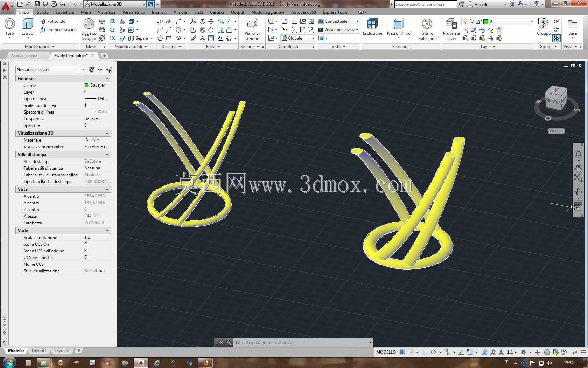Start the Premi e trascina tool
This screenshot has height=368, width=588.
58,30
